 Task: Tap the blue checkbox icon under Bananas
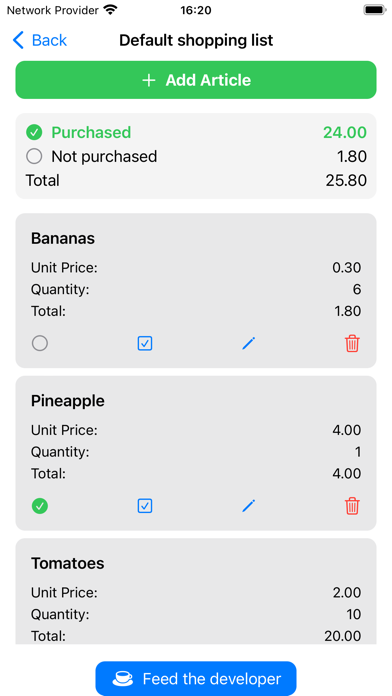click(x=145, y=343)
